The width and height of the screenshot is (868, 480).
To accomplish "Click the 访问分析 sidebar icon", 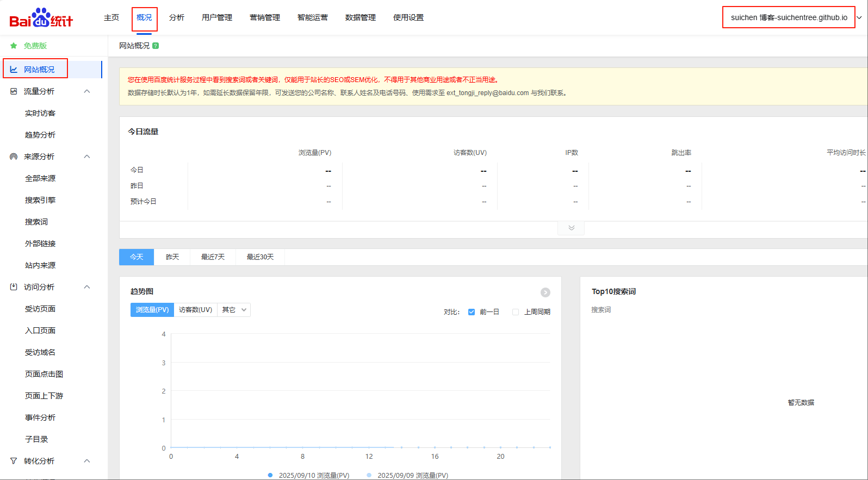I will tap(14, 287).
